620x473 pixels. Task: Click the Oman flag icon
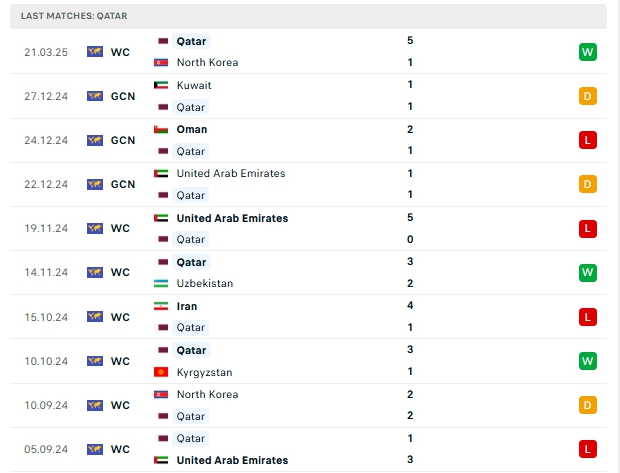point(161,129)
